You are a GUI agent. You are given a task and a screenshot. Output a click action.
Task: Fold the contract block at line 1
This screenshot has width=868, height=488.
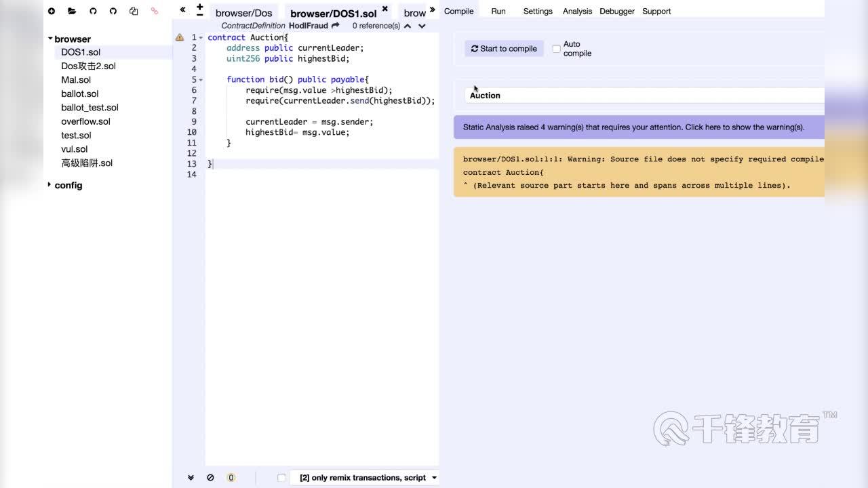pyautogui.click(x=201, y=37)
